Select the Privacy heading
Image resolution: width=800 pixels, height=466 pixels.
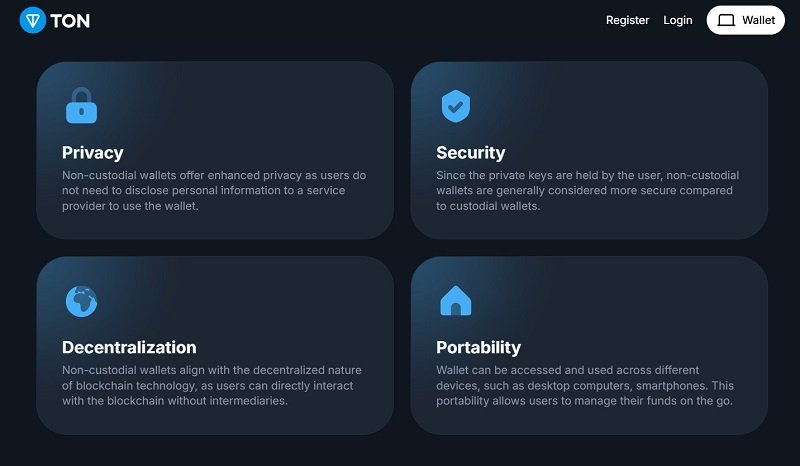(x=93, y=153)
